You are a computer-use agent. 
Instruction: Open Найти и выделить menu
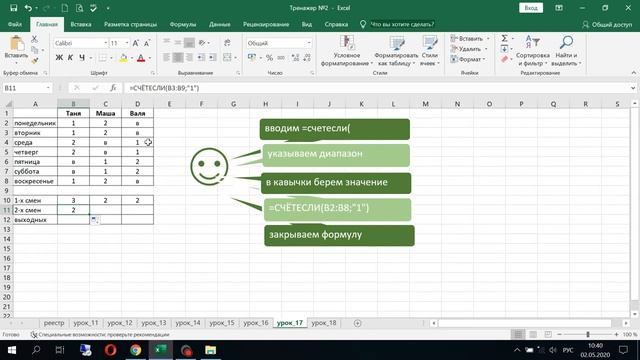(566, 51)
